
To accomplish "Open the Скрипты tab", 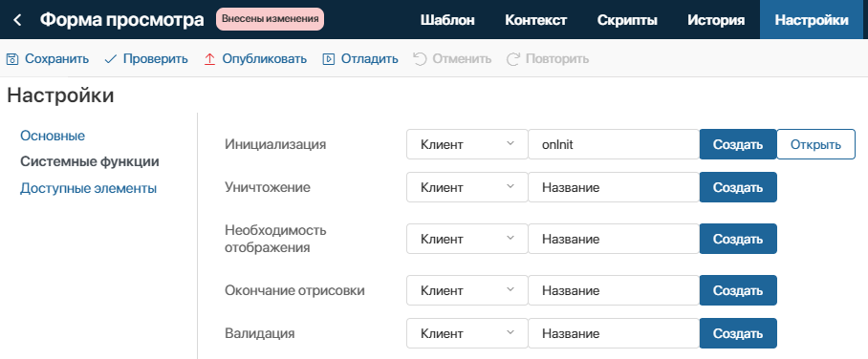I will pyautogui.click(x=627, y=20).
